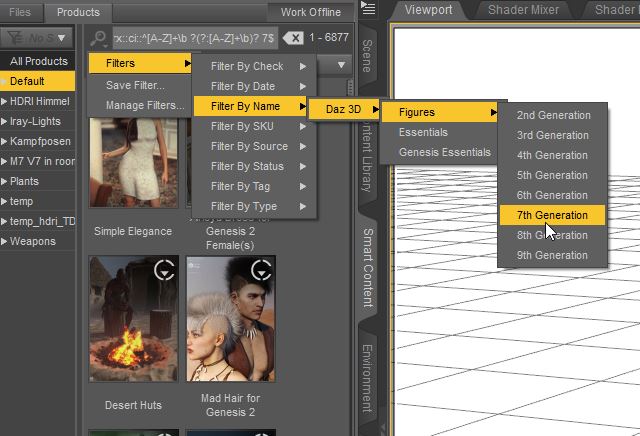Screen dimensions: 640x436
Task: Click the install icon on Desert Huts
Action: [164, 270]
